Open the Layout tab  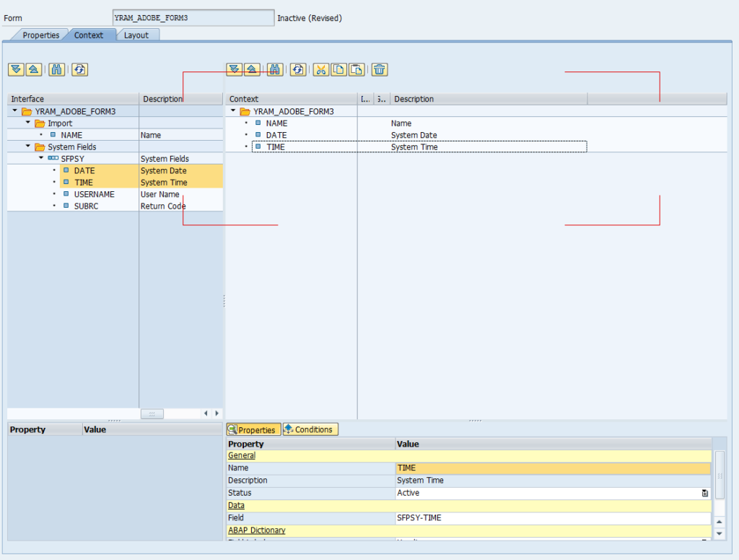[136, 35]
